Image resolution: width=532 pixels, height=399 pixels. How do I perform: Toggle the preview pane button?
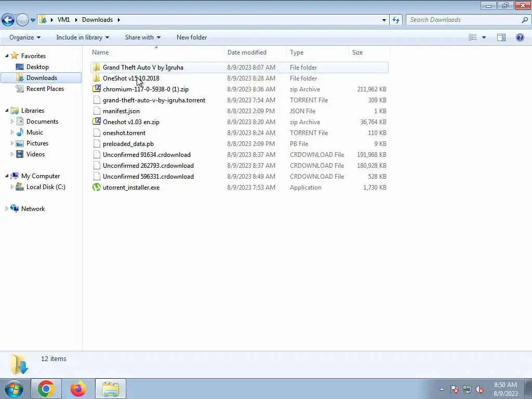click(x=501, y=37)
